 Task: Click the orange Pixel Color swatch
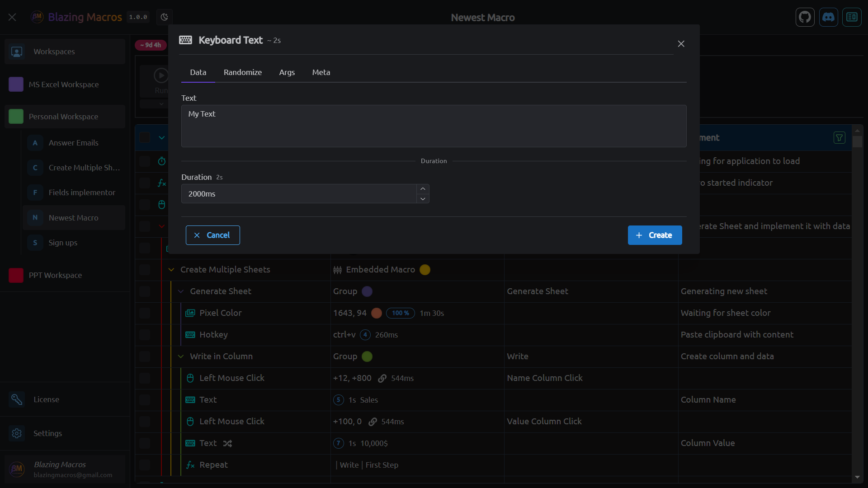[x=377, y=313]
